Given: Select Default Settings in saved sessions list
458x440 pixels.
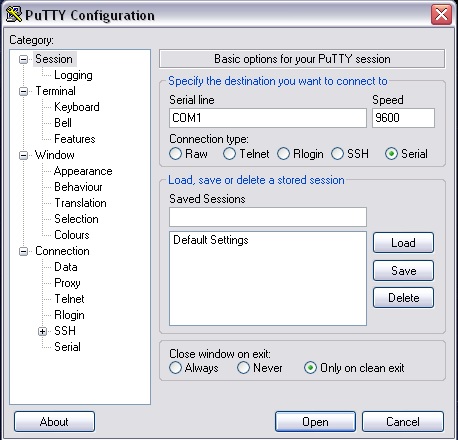Looking at the screenshot, I should 211,240.
